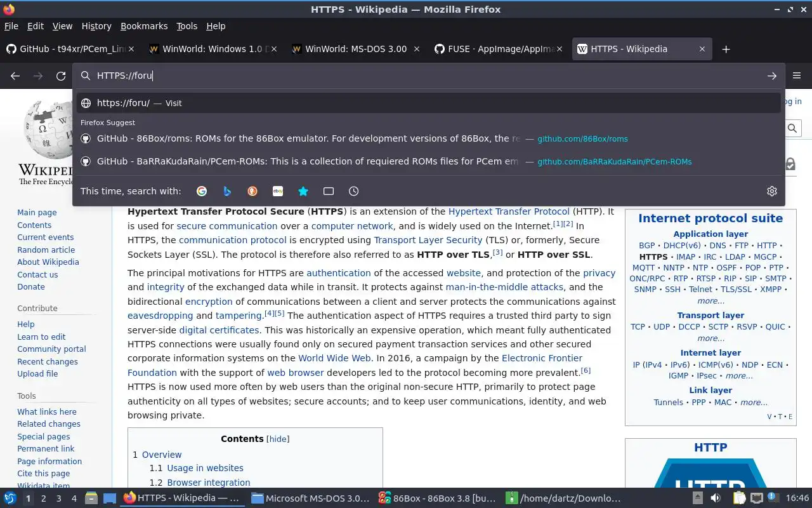
Task: Open the Help menu
Action: 216,26
